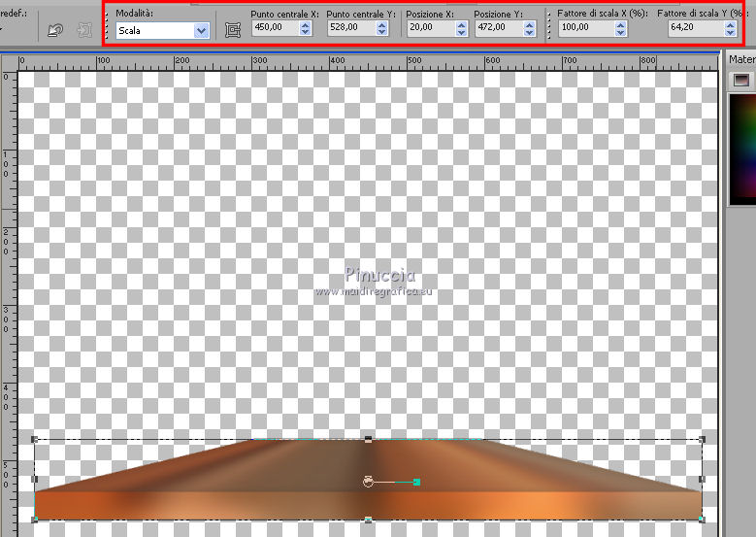Decrease Fattore di scala X value

[620, 32]
